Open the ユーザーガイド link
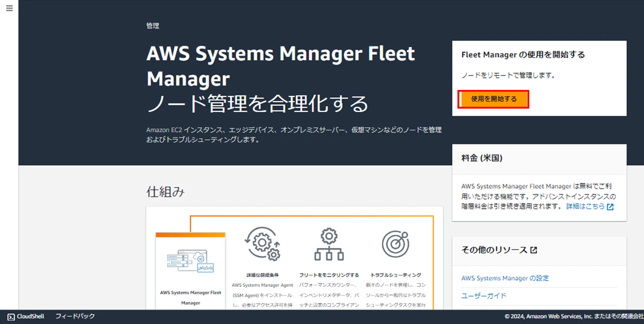Image resolution: width=644 pixels, height=324 pixels. coord(484,296)
